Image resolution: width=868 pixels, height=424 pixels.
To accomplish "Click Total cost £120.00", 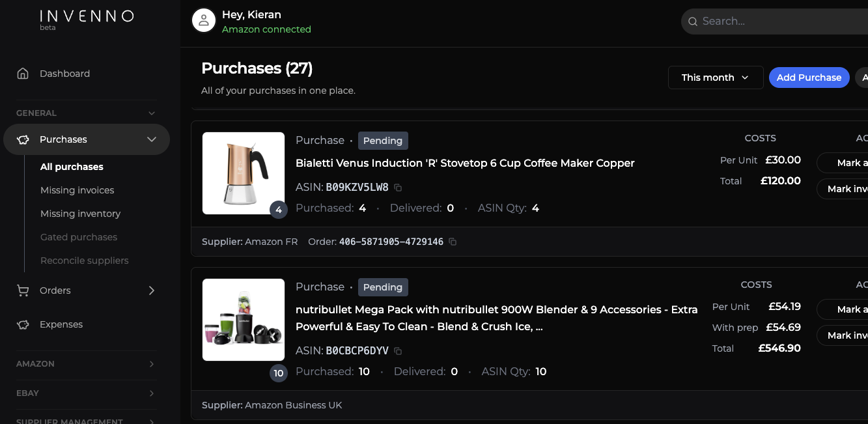I will coord(781,181).
